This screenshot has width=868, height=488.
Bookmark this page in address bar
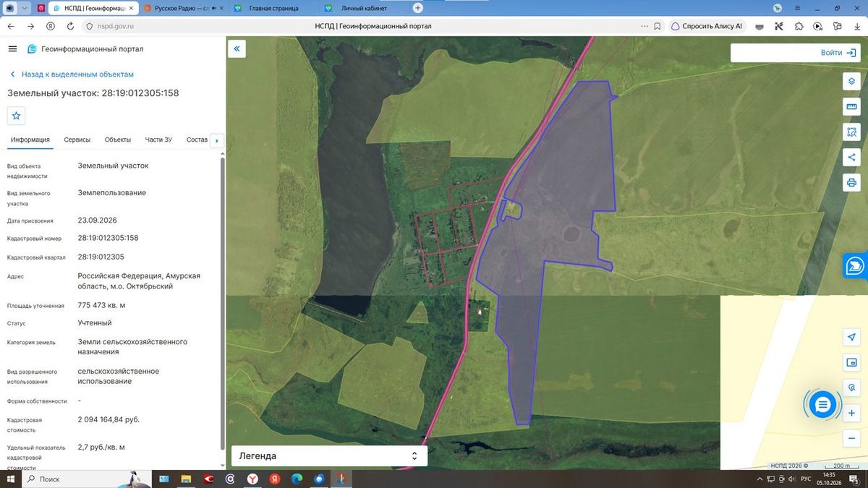point(657,26)
